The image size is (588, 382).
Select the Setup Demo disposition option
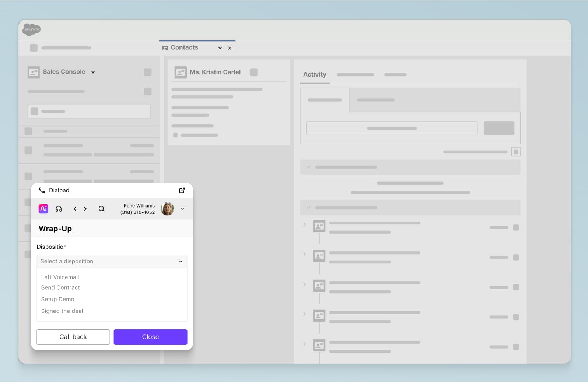click(x=58, y=299)
